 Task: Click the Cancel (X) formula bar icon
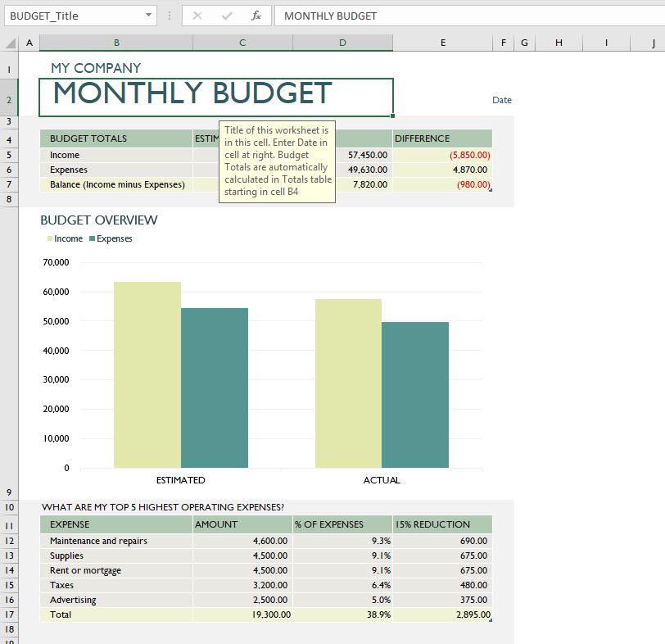point(197,16)
